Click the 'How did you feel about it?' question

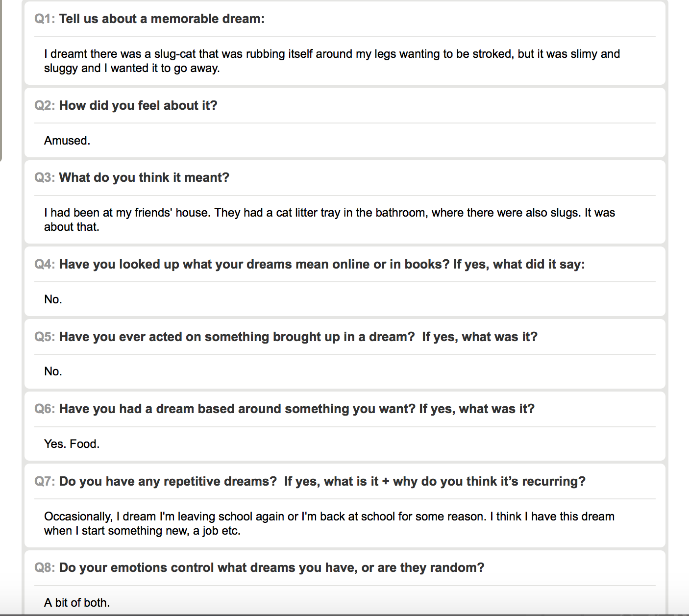[138, 105]
